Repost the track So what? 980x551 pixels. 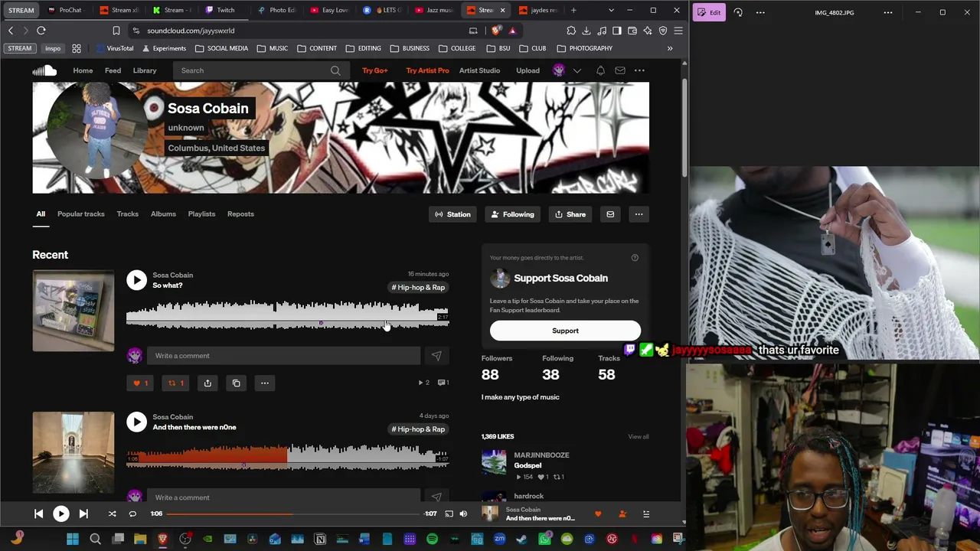175,383
